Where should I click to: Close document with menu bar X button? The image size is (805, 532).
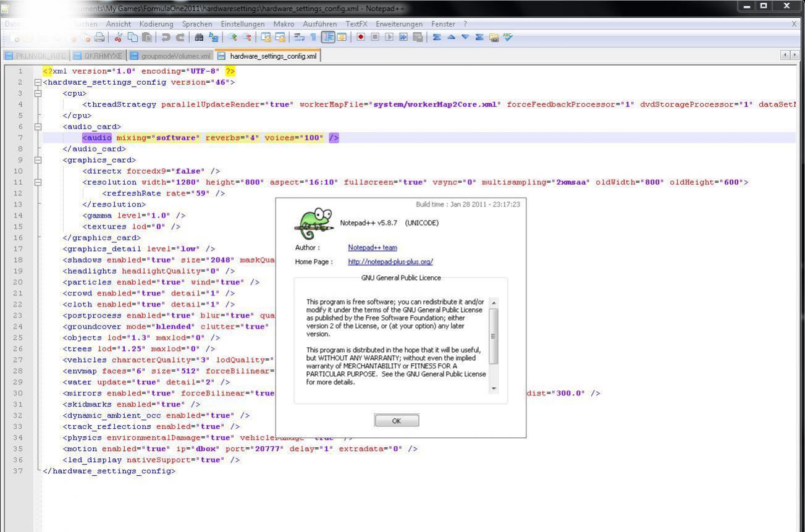794,23
